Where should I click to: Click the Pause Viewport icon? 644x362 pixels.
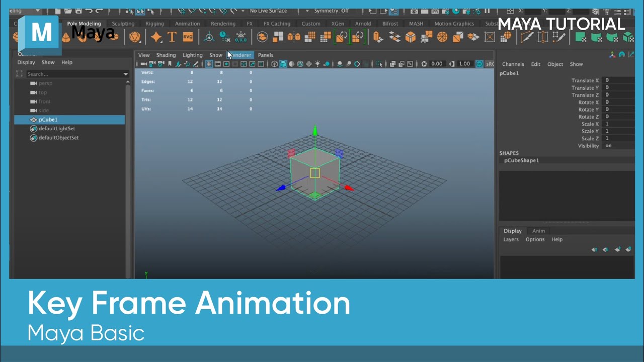coord(487,11)
